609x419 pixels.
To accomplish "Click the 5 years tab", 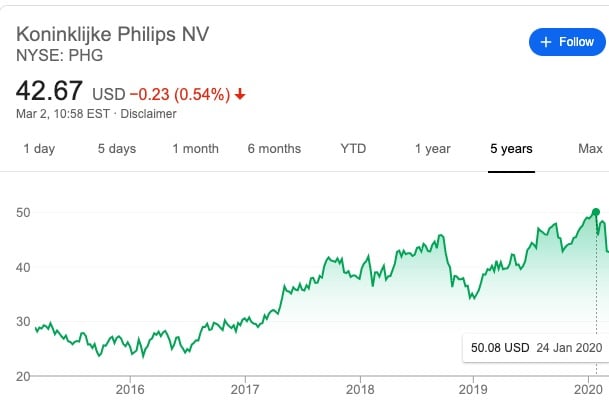I will tap(511, 149).
